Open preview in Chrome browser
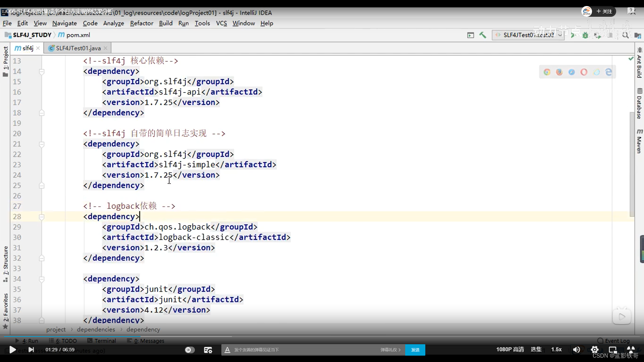Screen dimensions: 644x362 (547, 72)
